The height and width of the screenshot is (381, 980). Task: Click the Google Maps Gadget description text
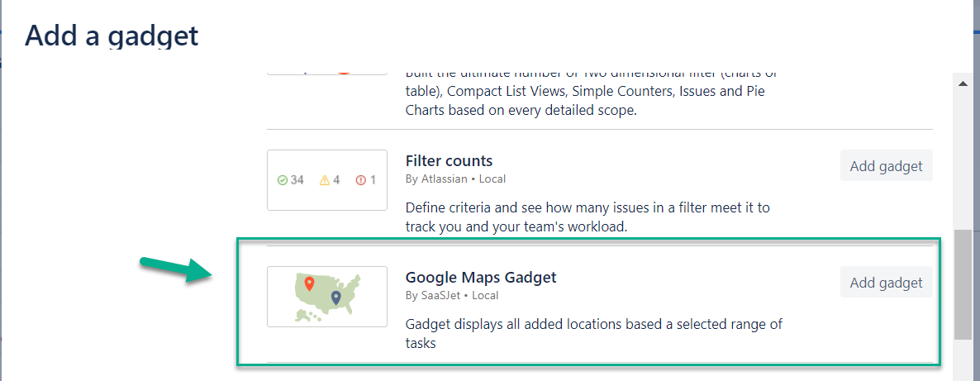[x=593, y=332]
